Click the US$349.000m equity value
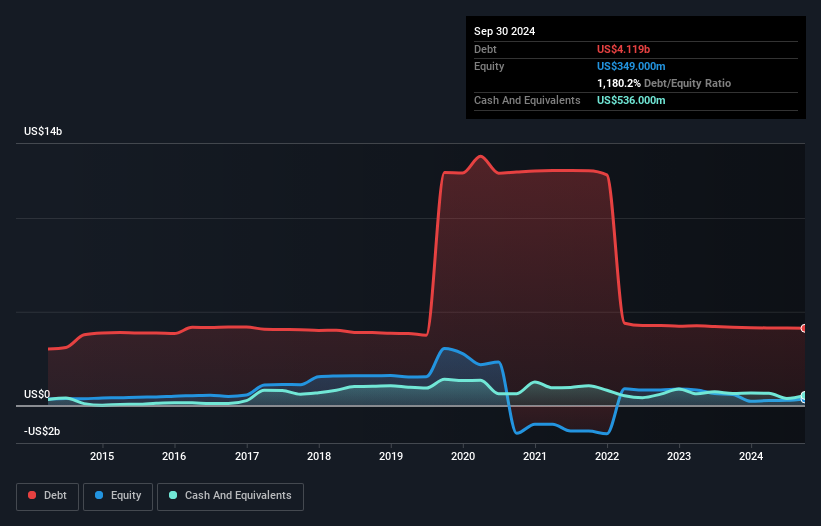Viewport: 821px width, 526px height. (631, 66)
